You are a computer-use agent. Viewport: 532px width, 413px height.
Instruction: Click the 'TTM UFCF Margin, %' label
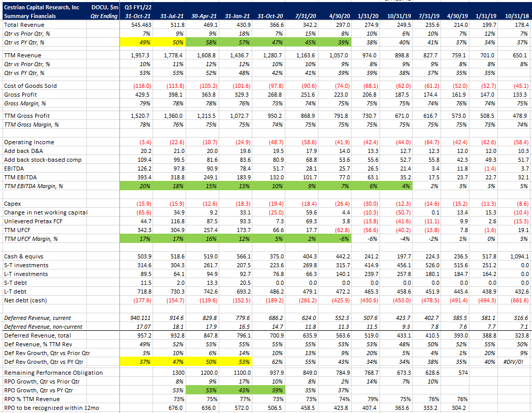coord(31,239)
